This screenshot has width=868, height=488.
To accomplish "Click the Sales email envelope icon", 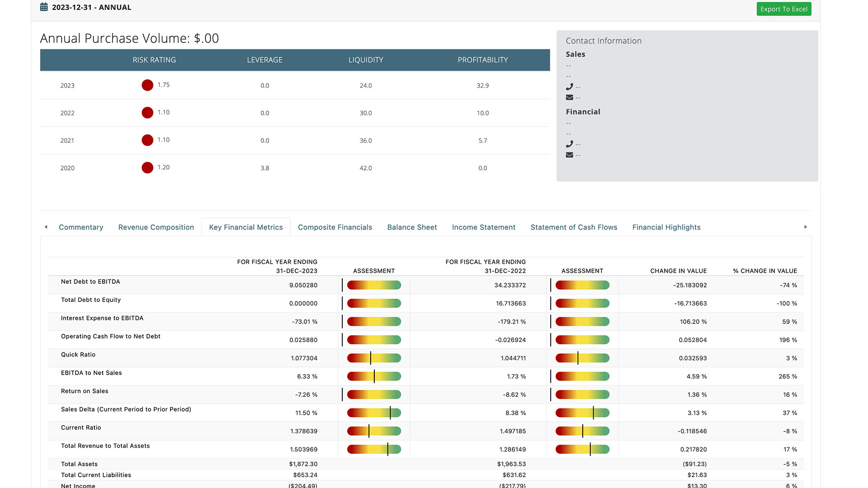I will point(569,98).
